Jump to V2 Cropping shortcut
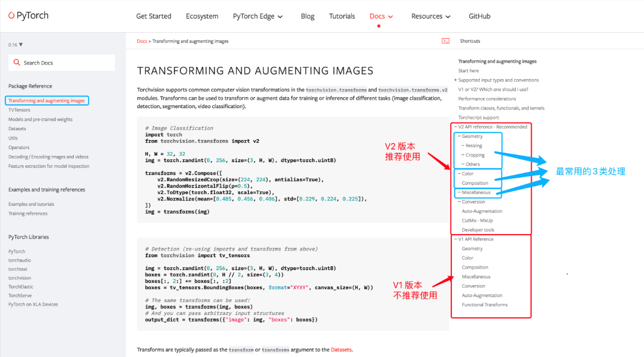This screenshot has width=644, height=357. [476, 155]
